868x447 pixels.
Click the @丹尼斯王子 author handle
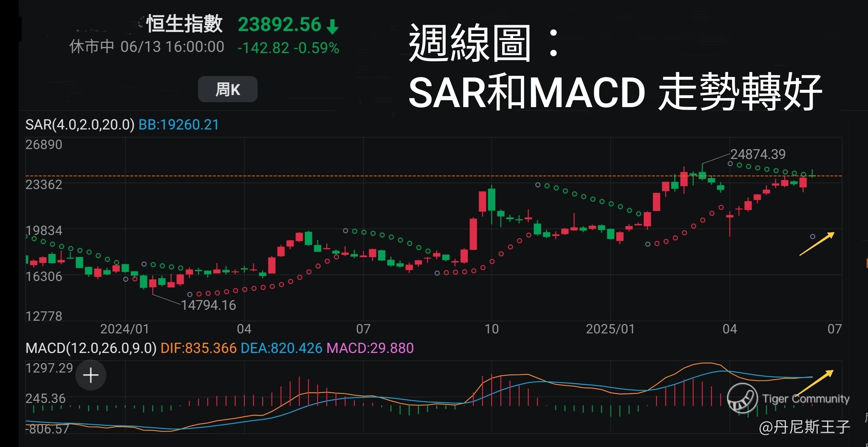tap(804, 427)
